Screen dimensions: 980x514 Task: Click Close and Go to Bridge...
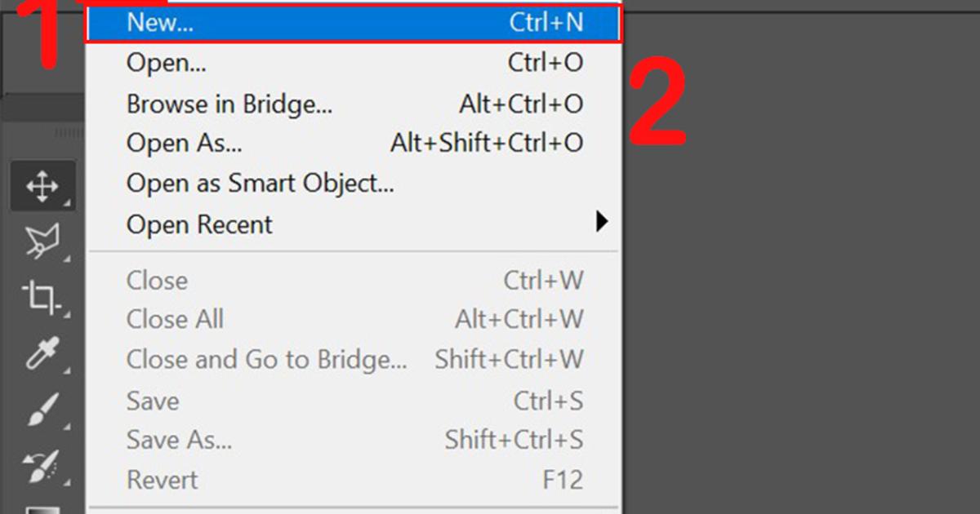266,360
